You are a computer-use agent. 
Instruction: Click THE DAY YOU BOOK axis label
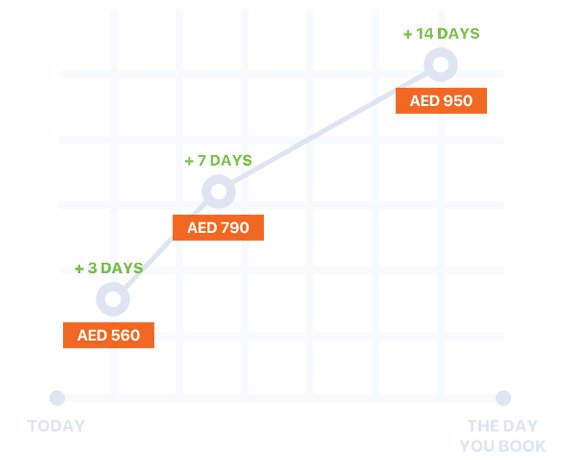tap(503, 436)
